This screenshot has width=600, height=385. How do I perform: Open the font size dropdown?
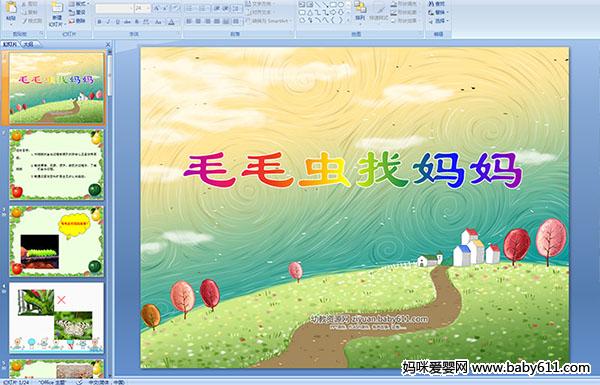click(x=148, y=8)
